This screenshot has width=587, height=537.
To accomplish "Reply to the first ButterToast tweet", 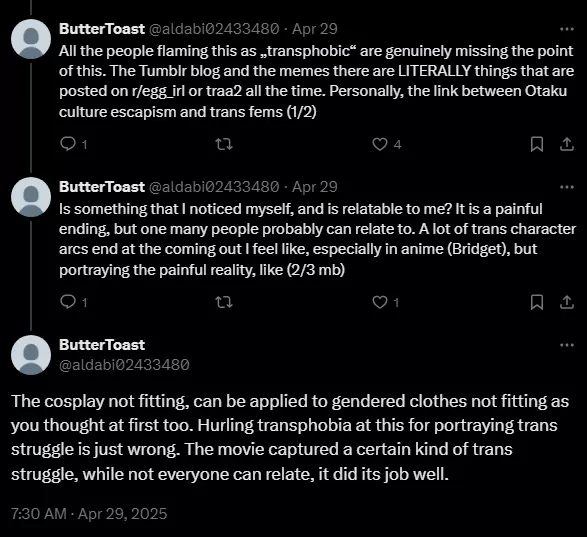I will coord(68,144).
